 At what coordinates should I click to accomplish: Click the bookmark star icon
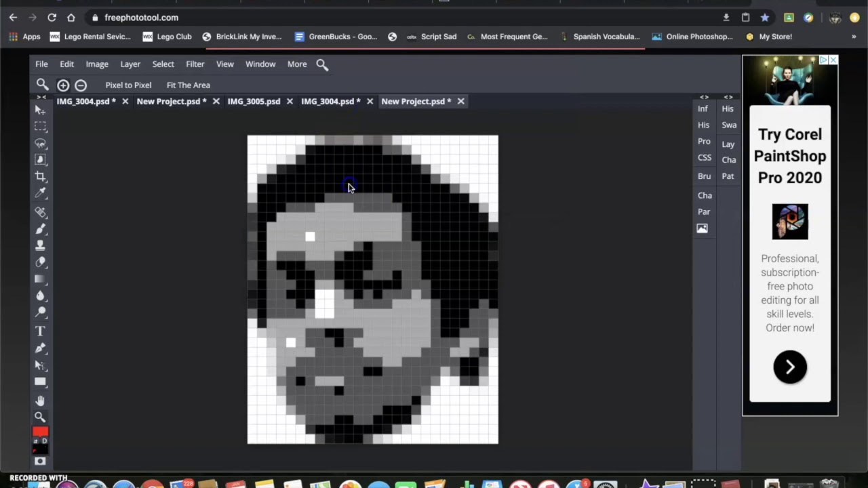765,18
